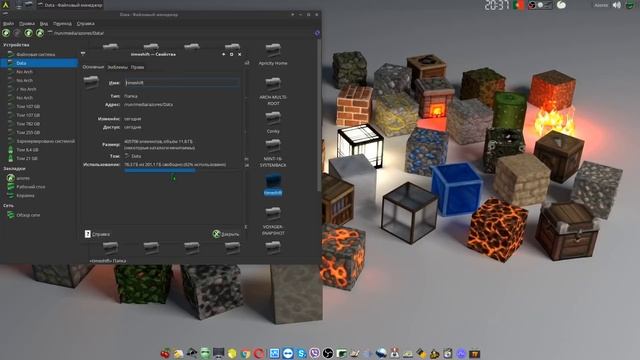Image resolution: width=640 pixels, height=360 pixels.
Task: Select the highlighted timeshift folder
Action: pos(273,184)
